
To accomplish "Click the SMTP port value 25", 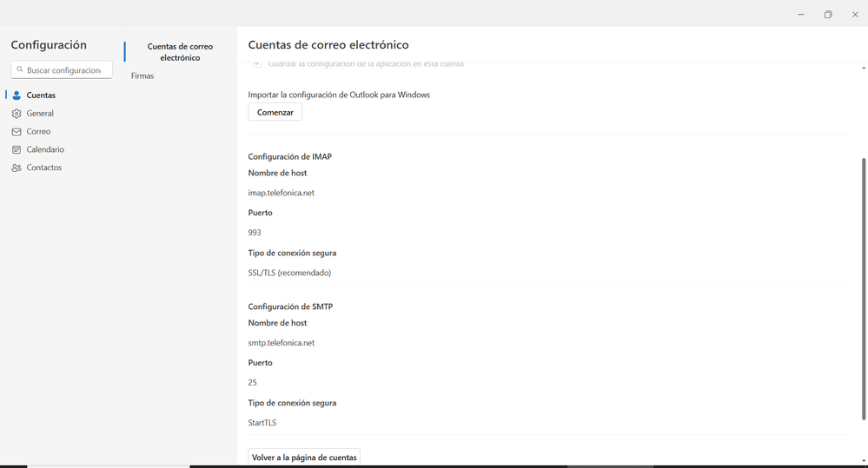I will (253, 383).
